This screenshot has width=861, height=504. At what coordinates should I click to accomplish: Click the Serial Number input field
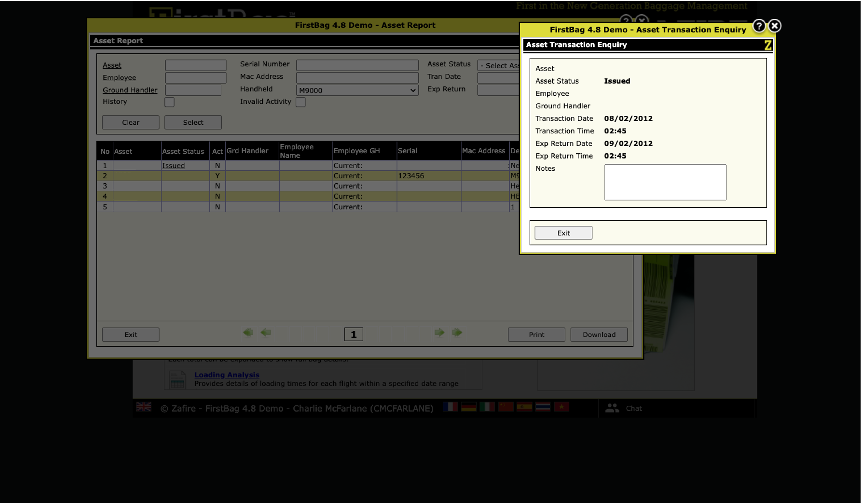coord(357,65)
